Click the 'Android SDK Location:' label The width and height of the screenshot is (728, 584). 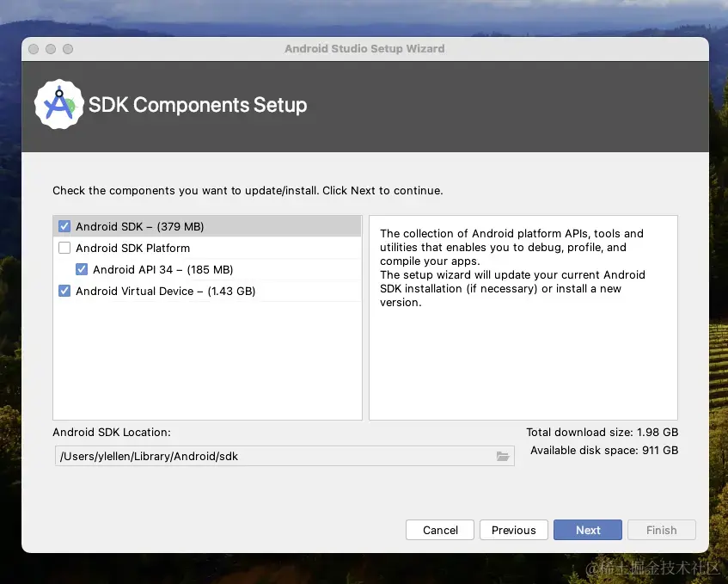click(x=112, y=432)
